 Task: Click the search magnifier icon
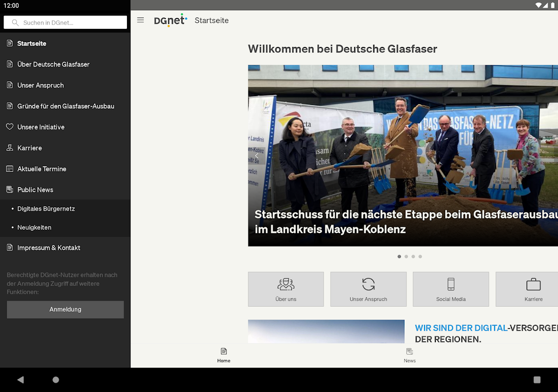[15, 23]
